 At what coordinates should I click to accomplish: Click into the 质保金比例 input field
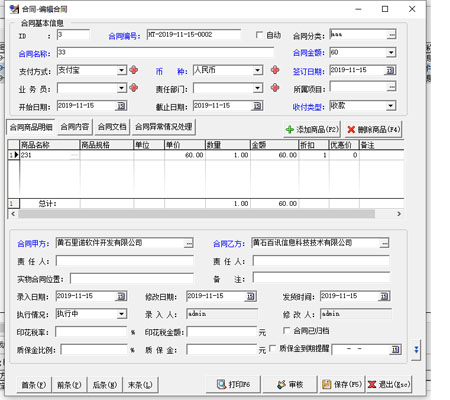tap(94, 350)
